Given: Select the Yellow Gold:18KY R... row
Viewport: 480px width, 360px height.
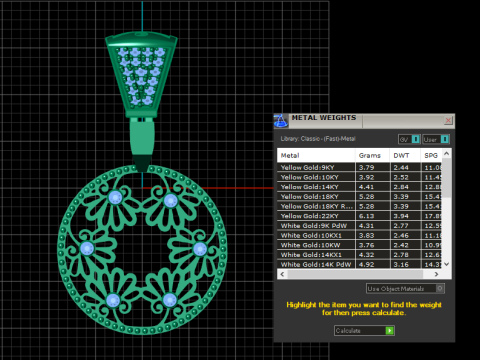Looking at the screenshot, I should (359, 206).
